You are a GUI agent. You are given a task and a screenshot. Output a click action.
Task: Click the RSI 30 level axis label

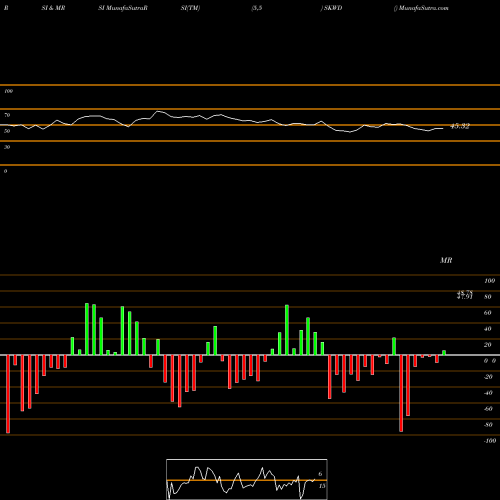[7, 147]
